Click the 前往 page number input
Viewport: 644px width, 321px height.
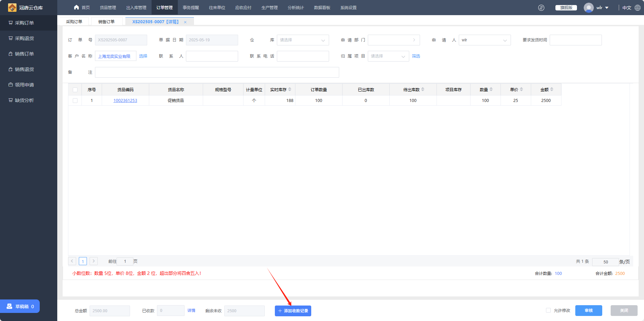tap(125, 261)
